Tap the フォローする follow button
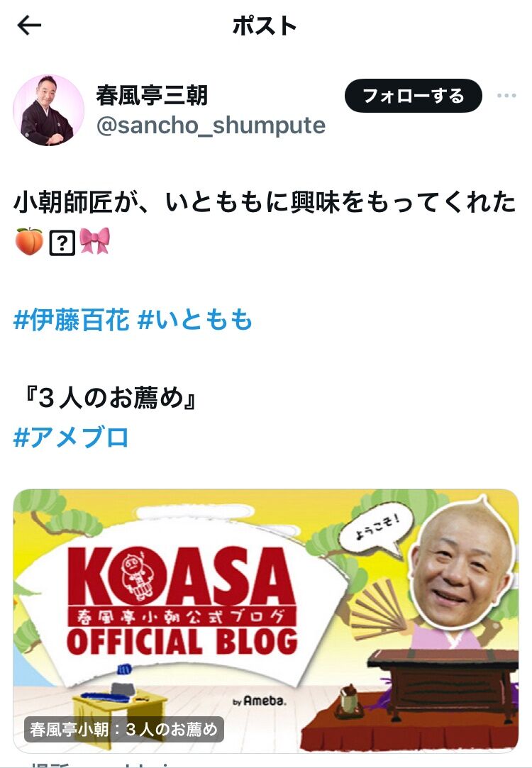532x768 pixels. (x=414, y=96)
